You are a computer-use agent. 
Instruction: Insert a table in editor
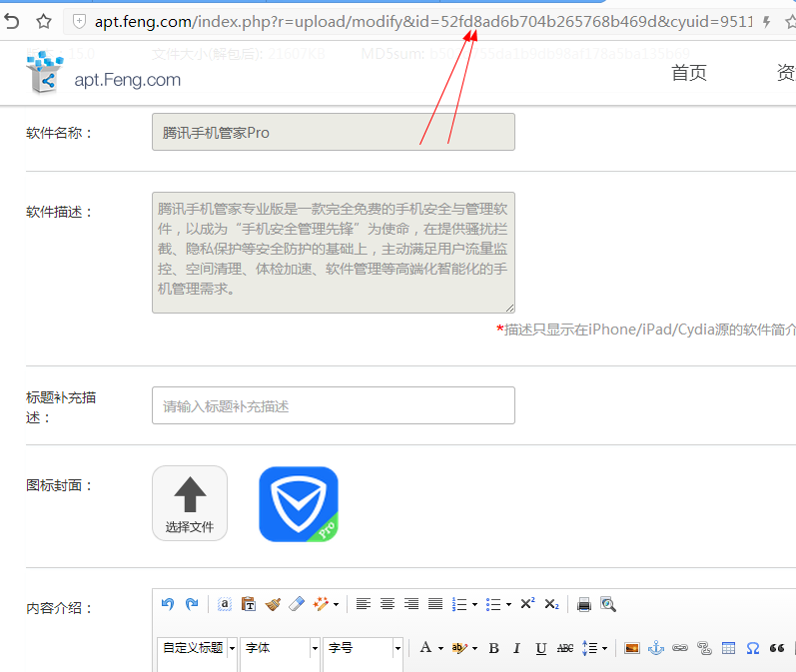[x=728, y=648]
